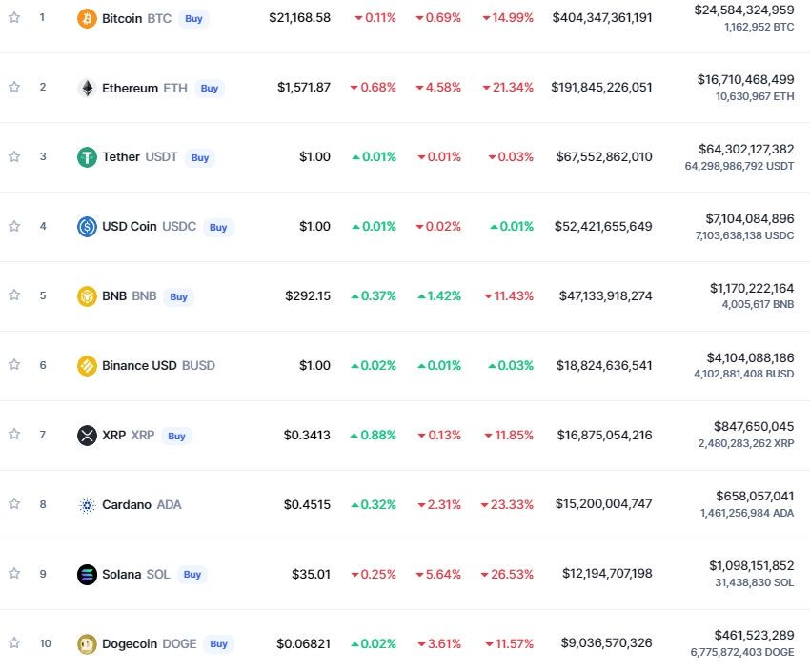Viewport: 810px width, 672px height.
Task: Click the Bitcoin coin logo
Action: (87, 18)
